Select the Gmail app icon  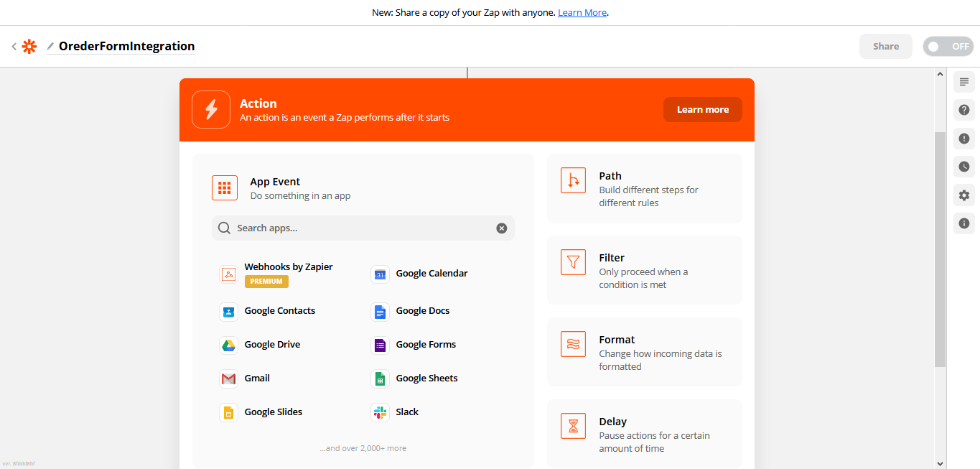[228, 379]
